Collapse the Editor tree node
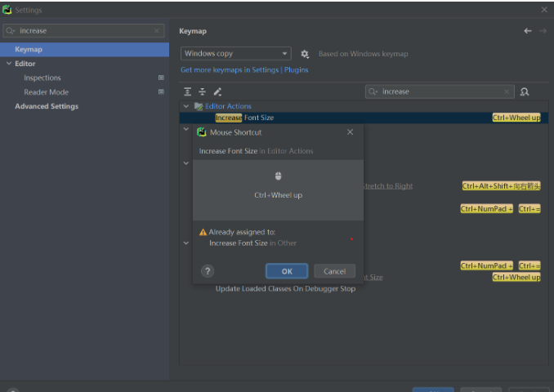Image resolution: width=554 pixels, height=392 pixels. tap(9, 64)
